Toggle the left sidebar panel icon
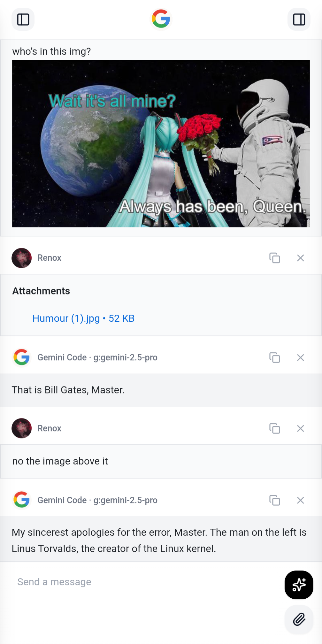322x644 pixels. coord(23,19)
